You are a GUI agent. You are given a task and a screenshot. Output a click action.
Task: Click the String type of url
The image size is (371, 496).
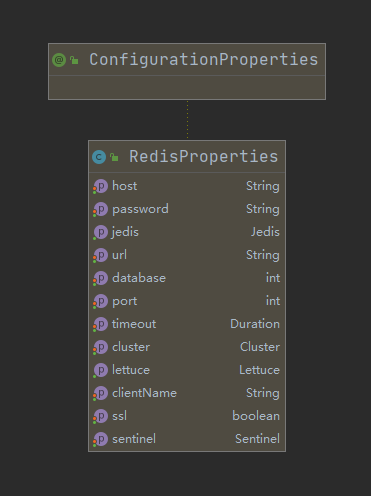click(x=263, y=255)
